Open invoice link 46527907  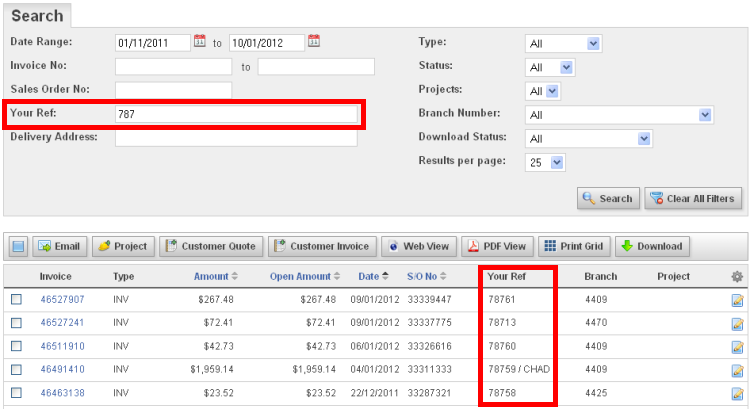[62, 299]
